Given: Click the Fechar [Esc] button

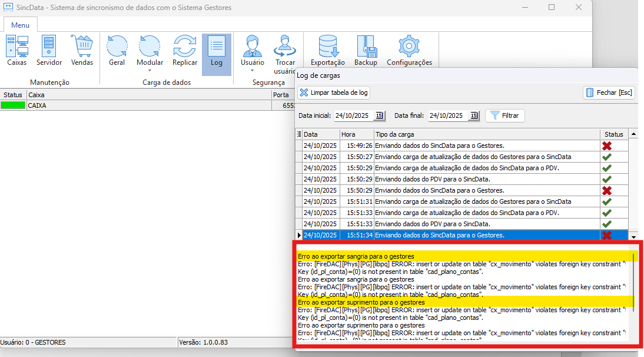Looking at the screenshot, I should click(609, 93).
